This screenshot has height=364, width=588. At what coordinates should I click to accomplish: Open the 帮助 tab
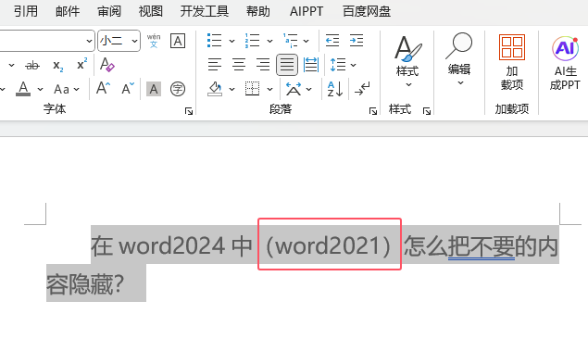point(258,11)
